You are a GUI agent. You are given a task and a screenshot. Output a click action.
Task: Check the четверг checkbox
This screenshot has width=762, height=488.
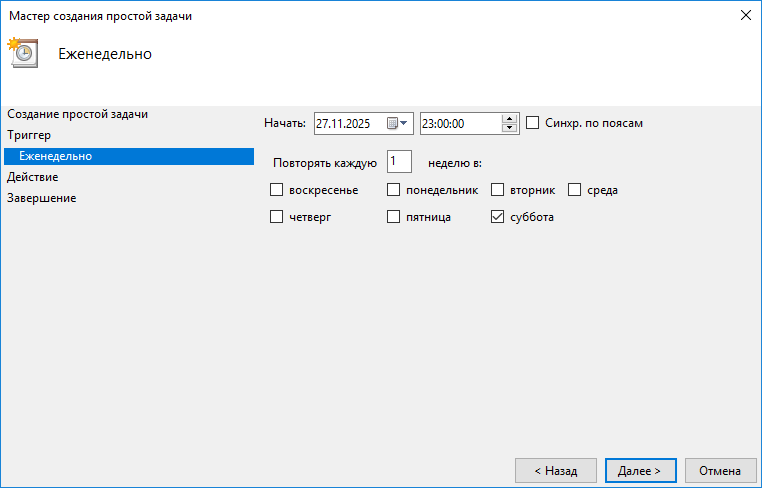276,216
